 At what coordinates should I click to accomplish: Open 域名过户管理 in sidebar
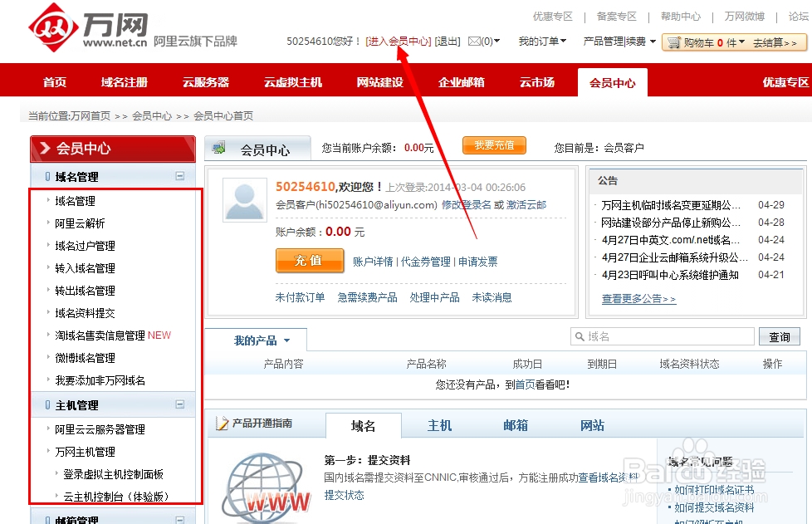pyautogui.click(x=85, y=246)
